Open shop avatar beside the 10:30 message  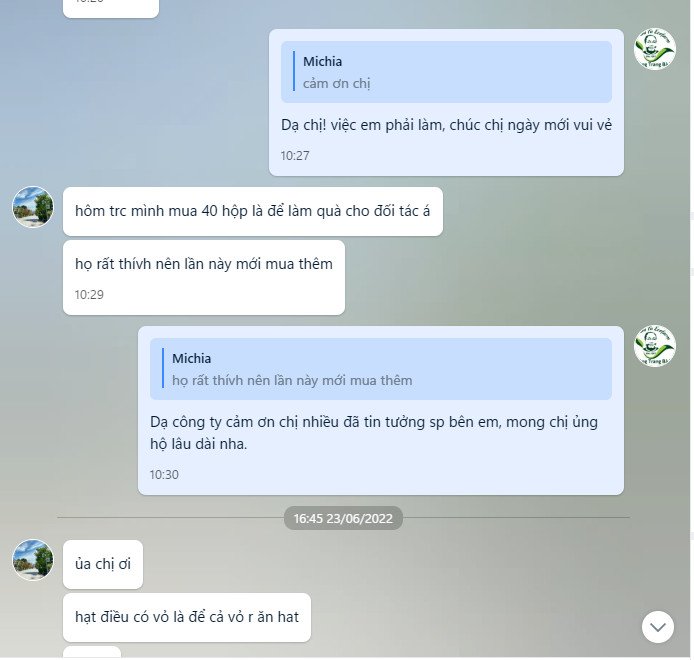coord(655,346)
